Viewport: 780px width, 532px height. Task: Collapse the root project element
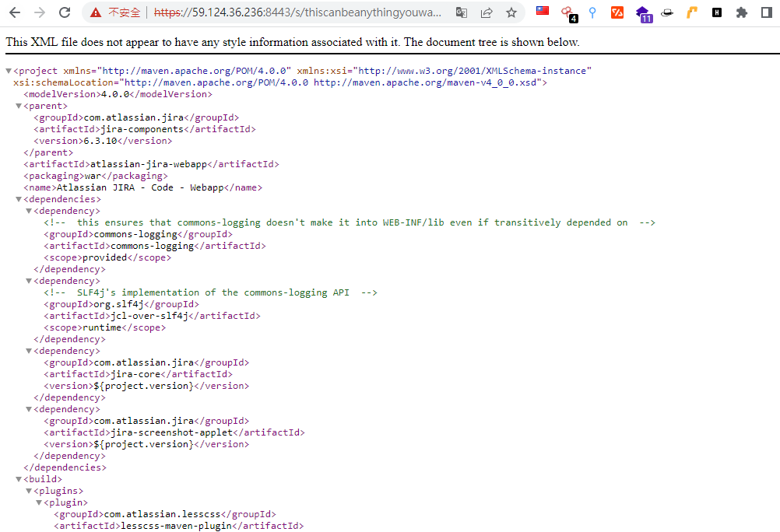tap(9, 71)
